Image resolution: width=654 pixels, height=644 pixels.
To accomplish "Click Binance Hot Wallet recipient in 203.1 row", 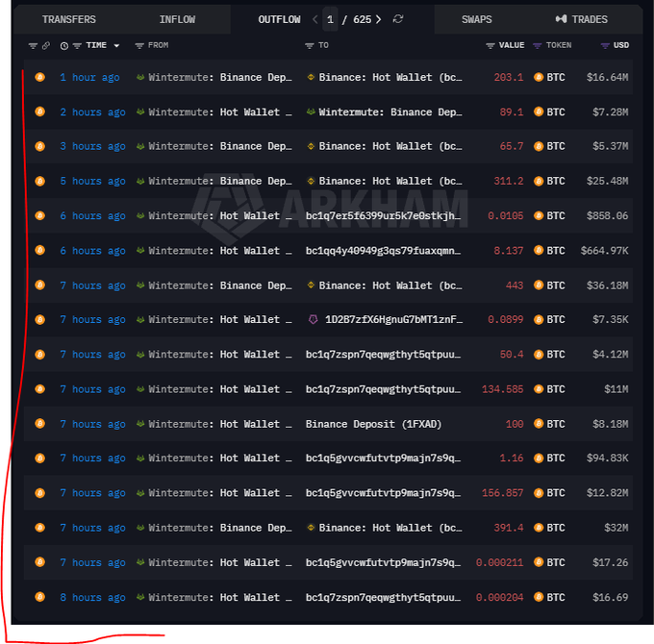I will coord(390,78).
